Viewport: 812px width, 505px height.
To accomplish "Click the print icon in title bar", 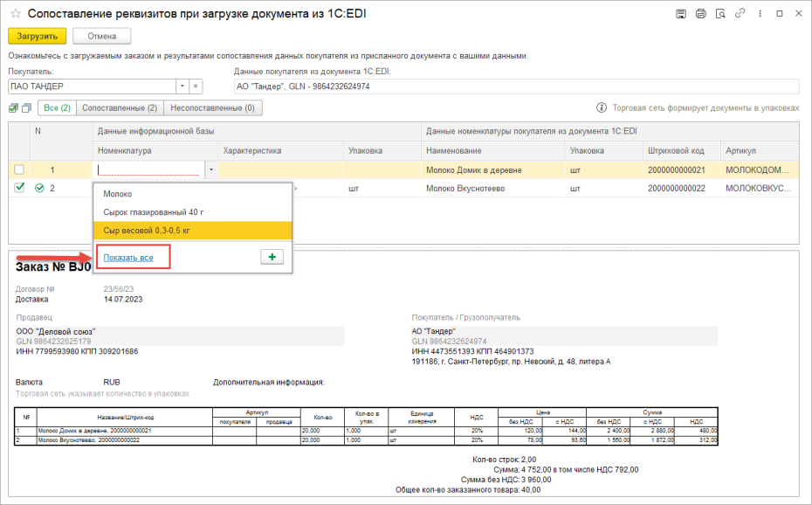I will (700, 14).
